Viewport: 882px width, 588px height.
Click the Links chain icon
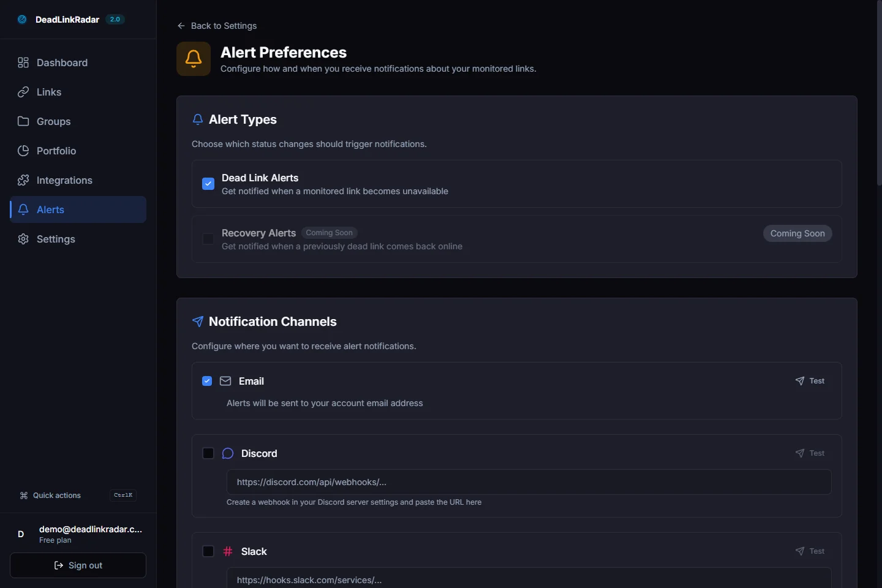coord(23,92)
